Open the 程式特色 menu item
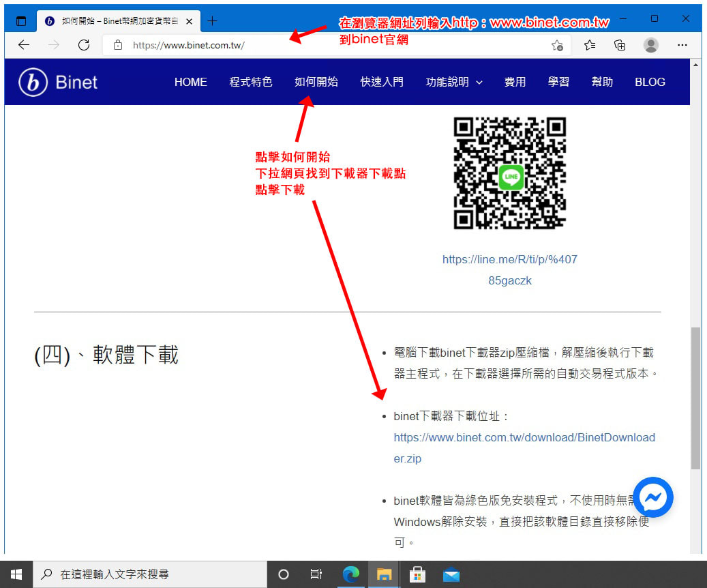 [x=251, y=82]
